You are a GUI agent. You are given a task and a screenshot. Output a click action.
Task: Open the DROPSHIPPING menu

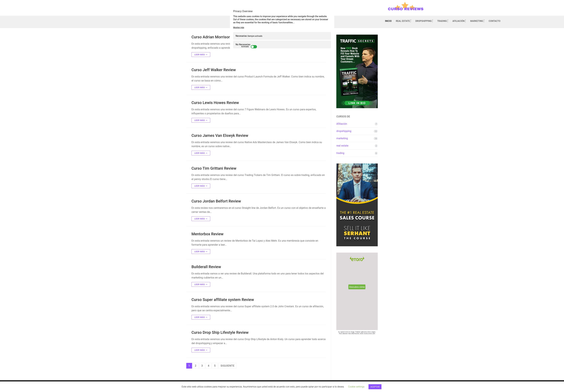tap(424, 21)
